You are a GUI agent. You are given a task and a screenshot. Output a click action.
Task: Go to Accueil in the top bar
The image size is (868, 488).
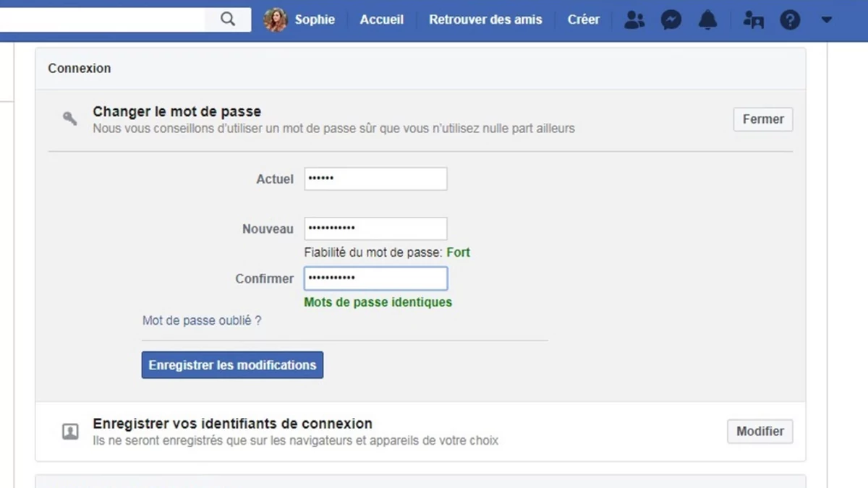[382, 20]
